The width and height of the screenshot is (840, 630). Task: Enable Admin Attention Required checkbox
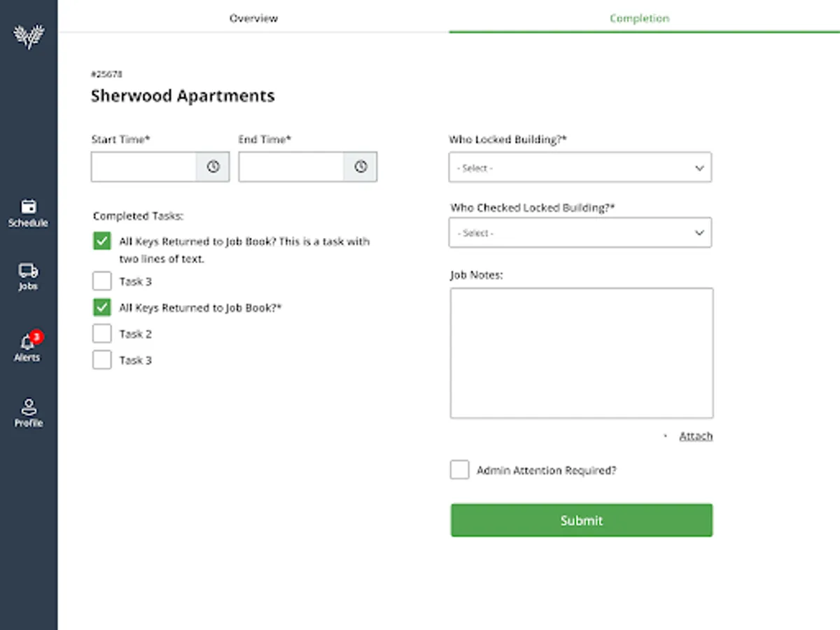(x=460, y=470)
